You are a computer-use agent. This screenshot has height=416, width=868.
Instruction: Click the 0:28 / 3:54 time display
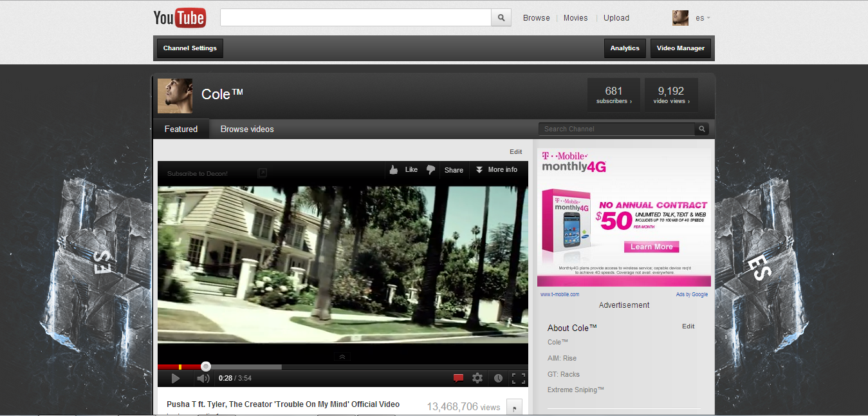point(235,379)
